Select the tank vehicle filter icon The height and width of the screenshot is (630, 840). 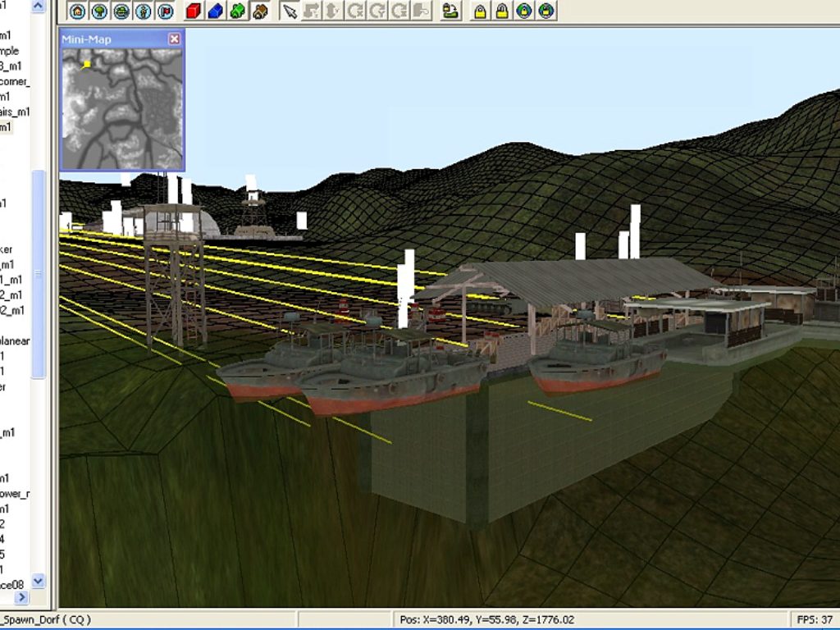(121, 11)
